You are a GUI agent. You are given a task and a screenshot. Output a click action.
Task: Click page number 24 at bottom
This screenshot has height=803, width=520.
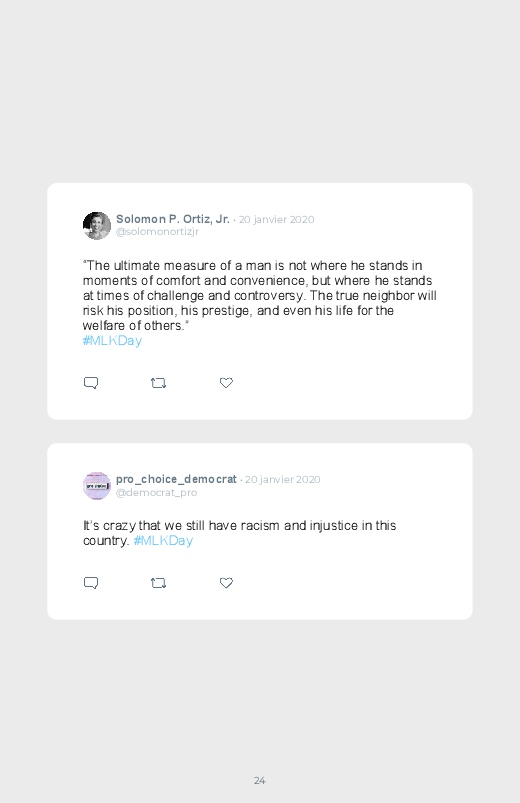(260, 780)
